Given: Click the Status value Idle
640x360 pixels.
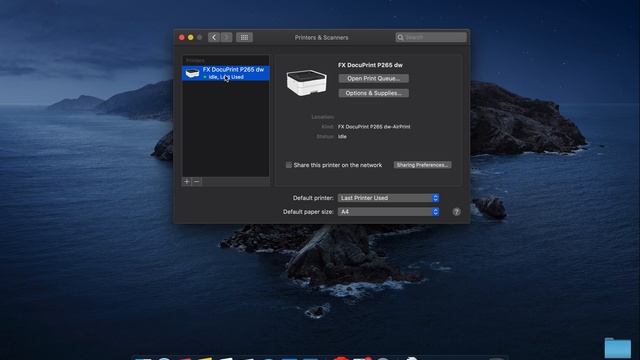Looking at the screenshot, I should (342, 136).
